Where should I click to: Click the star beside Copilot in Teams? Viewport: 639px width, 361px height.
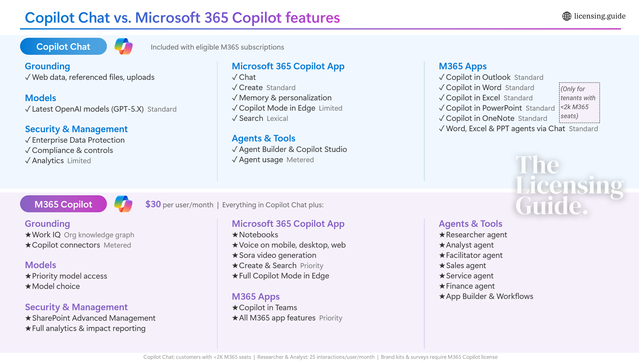click(x=235, y=308)
